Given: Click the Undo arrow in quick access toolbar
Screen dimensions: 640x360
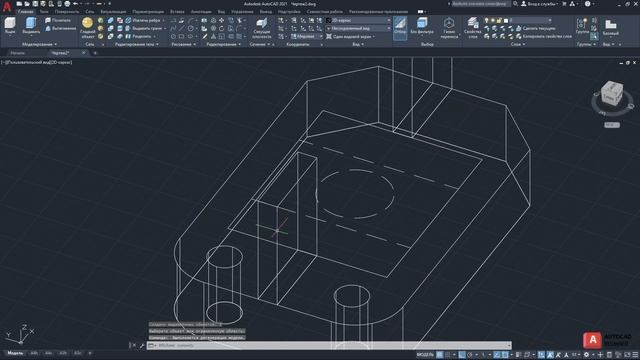Looking at the screenshot, I should (76, 4).
